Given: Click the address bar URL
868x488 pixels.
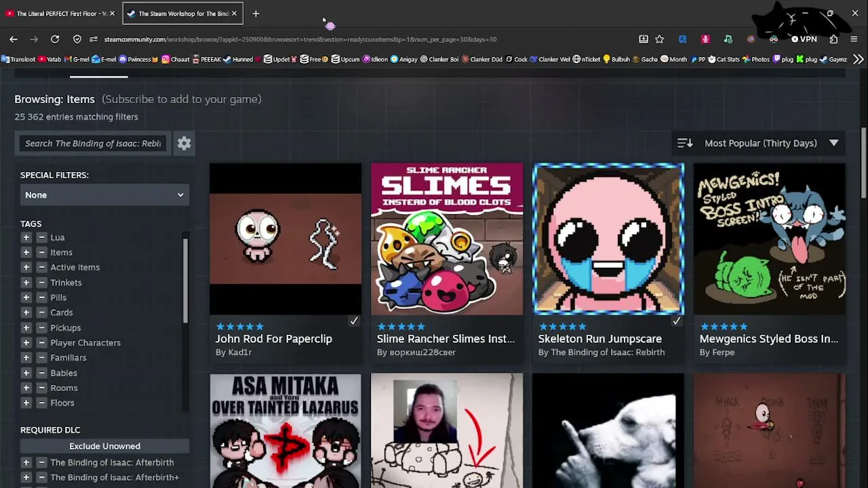Looking at the screenshot, I should point(300,39).
